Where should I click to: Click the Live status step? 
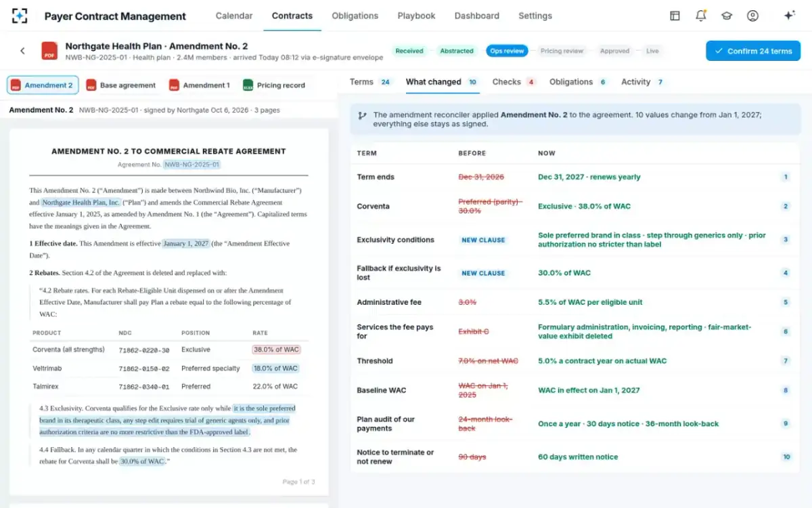(x=652, y=51)
